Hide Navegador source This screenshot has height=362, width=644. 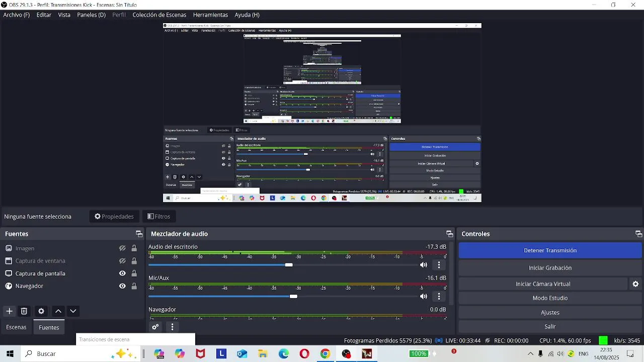tap(122, 286)
